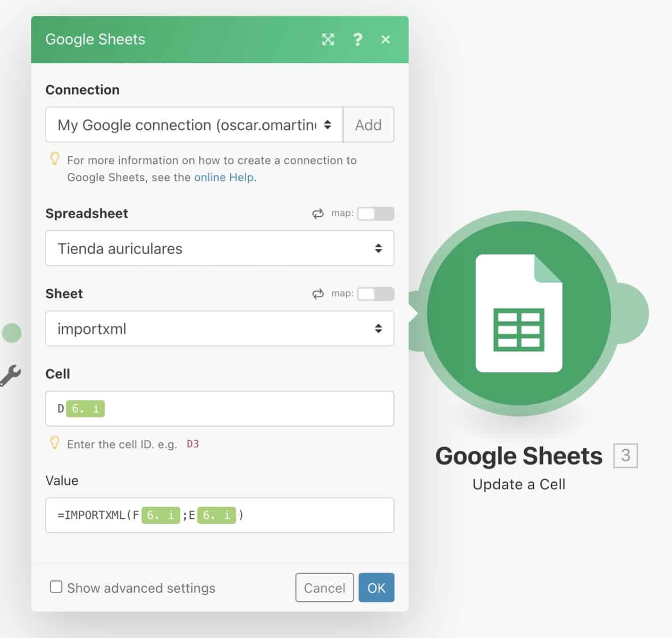Click the small green node on left edge
Screen dimensions: 672x638
[12, 333]
